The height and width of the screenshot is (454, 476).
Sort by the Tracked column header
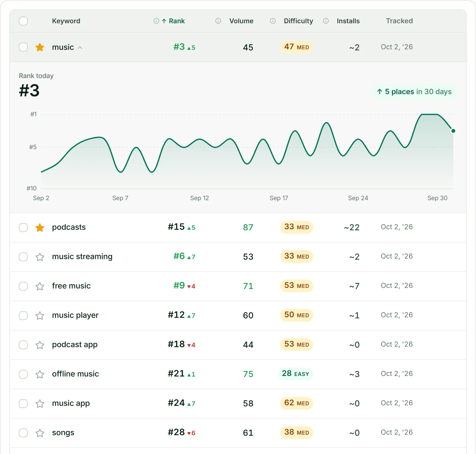coord(399,21)
